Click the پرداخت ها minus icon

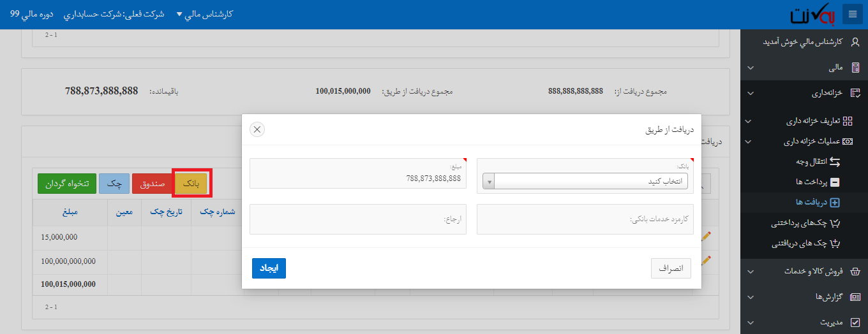[x=834, y=182]
